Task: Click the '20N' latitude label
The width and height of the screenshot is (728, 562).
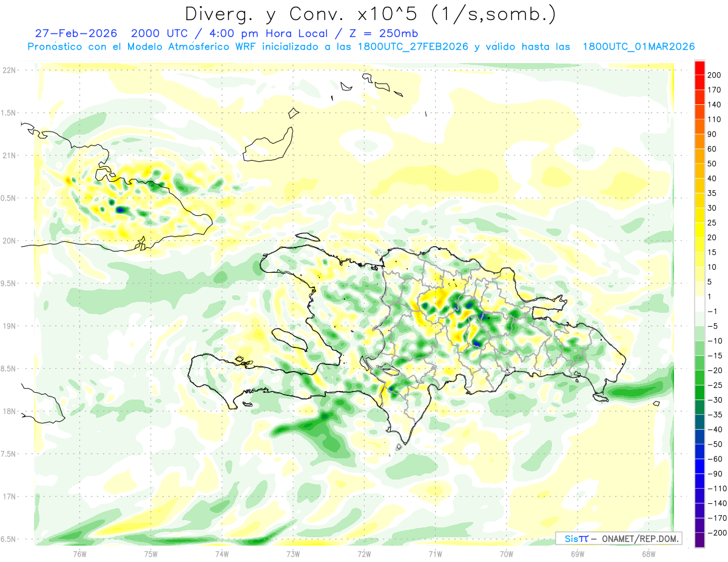Action: tap(10, 241)
